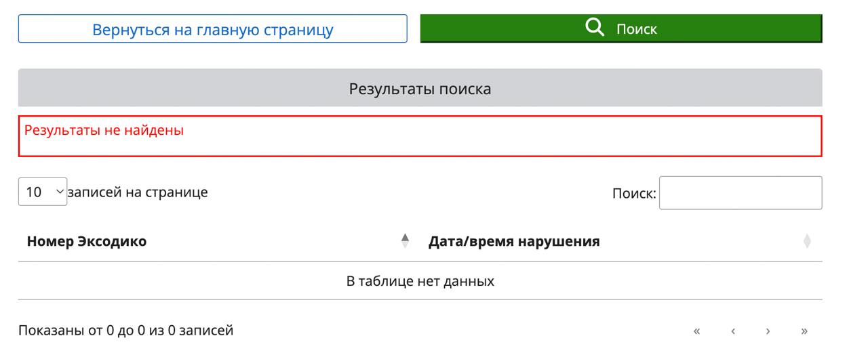Jump to last page with » icon
868x357 pixels.
(x=804, y=331)
